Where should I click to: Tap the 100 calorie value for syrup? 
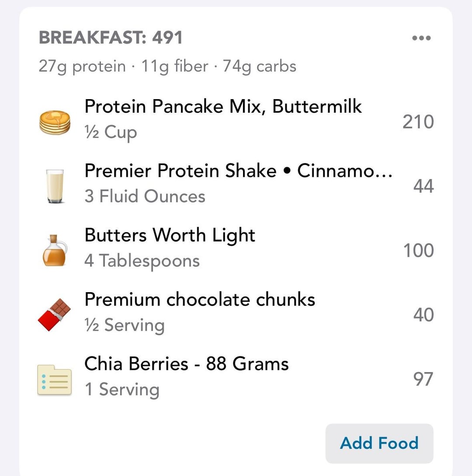click(418, 251)
